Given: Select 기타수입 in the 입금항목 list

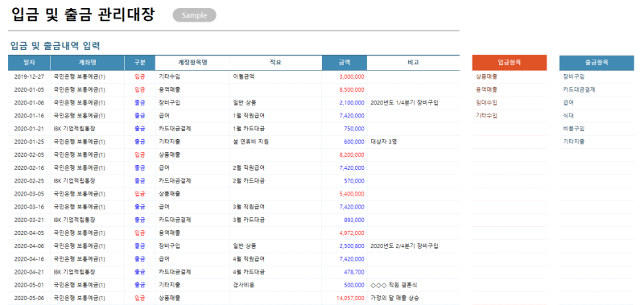Looking at the screenshot, I should pos(486,116).
